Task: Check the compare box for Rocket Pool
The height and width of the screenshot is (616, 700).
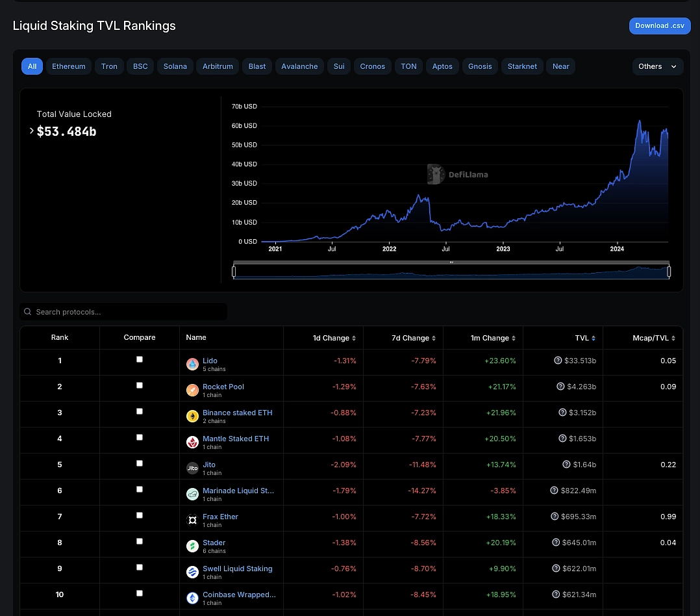Action: pyautogui.click(x=139, y=385)
